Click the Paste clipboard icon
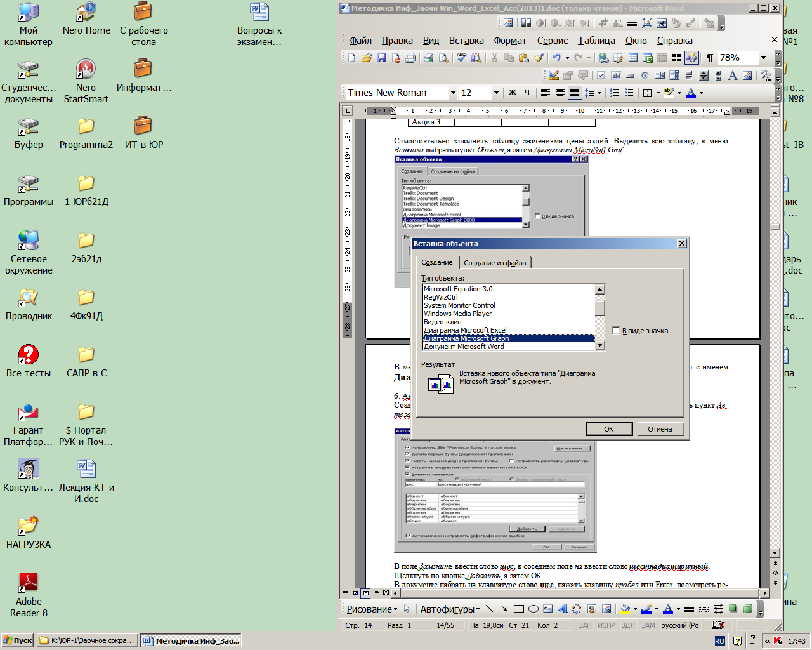The image size is (812, 650). [523, 58]
